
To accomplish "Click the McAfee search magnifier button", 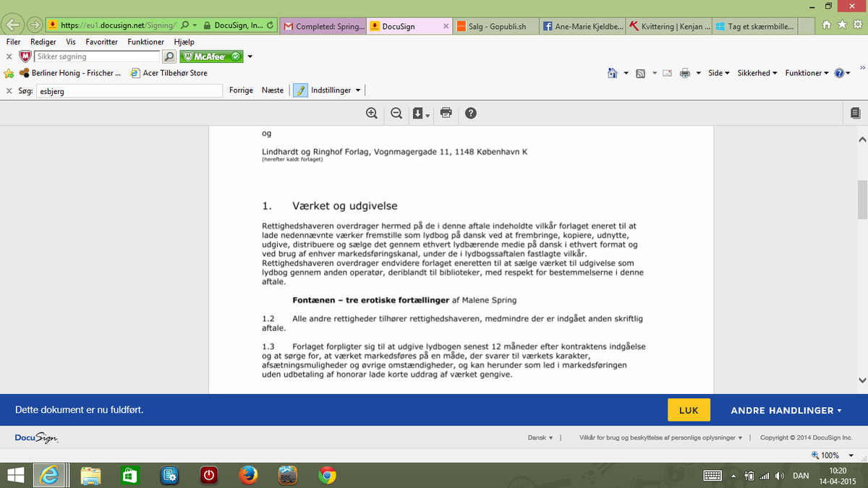I will coord(169,56).
